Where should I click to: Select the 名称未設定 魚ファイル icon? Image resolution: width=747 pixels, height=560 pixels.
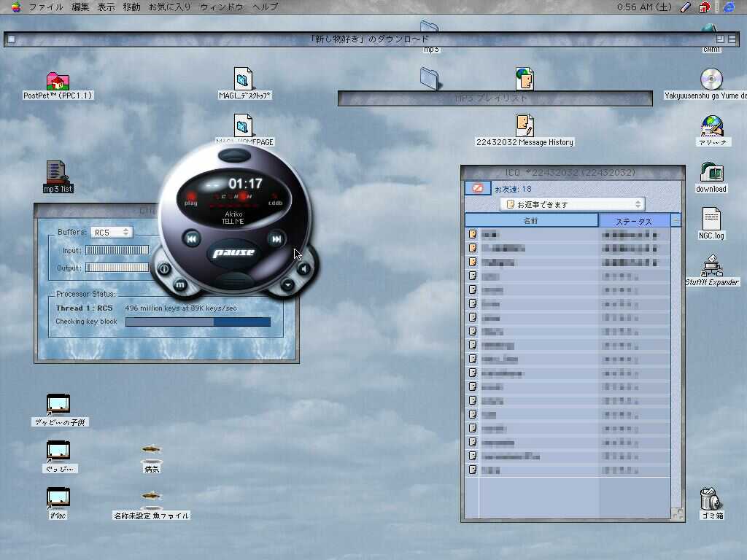pos(152,501)
